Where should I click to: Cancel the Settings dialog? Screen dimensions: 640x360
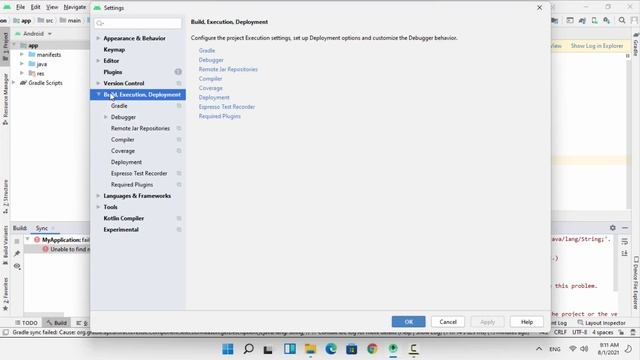[x=448, y=322]
